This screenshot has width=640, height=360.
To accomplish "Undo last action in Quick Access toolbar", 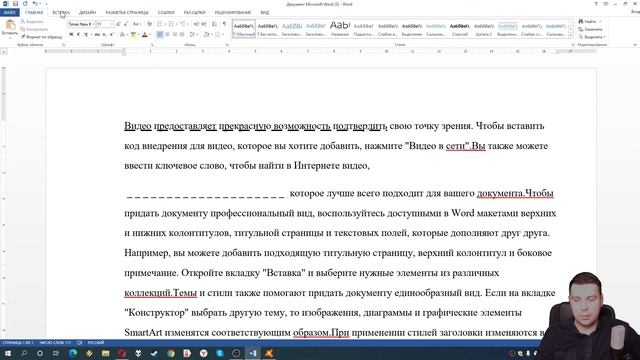I will click(x=35, y=4).
